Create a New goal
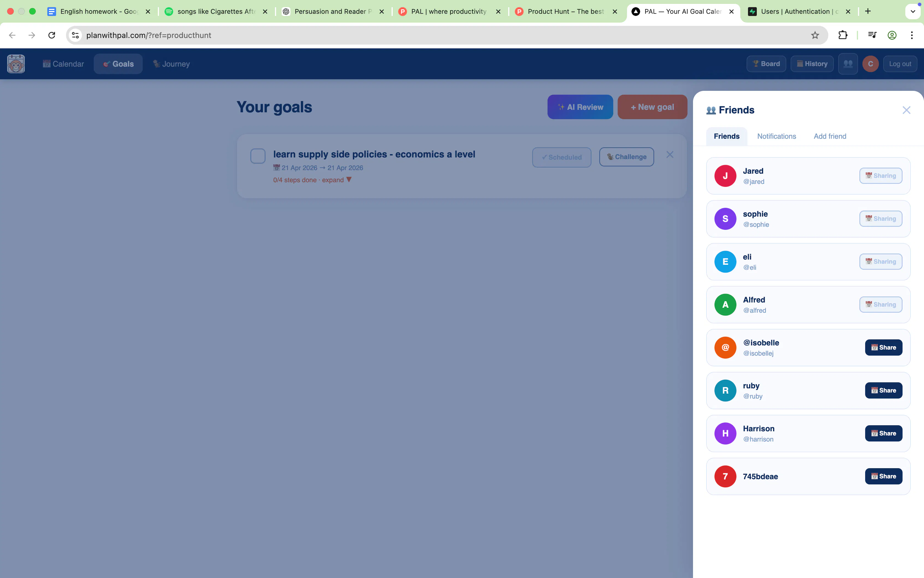 pos(653,107)
